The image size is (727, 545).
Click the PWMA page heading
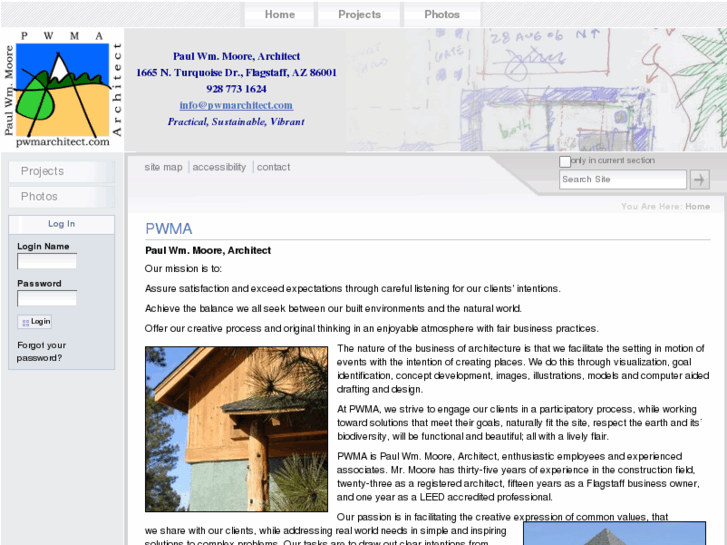(x=169, y=229)
